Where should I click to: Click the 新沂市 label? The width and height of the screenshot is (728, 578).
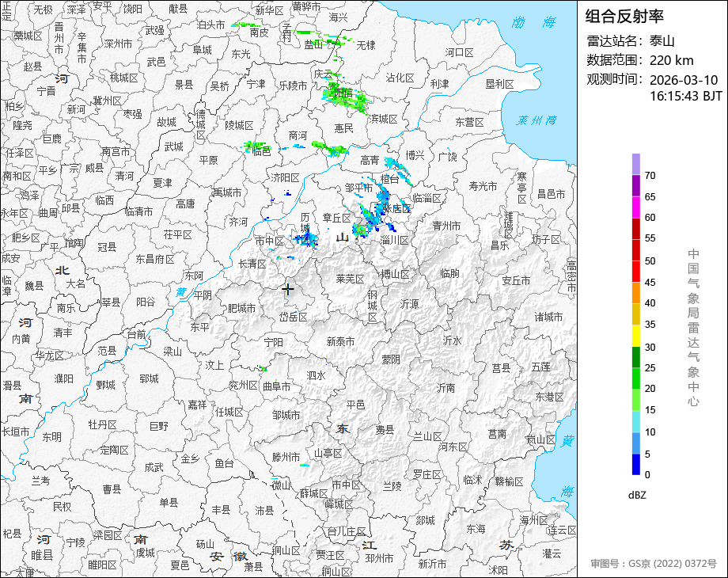(432, 564)
